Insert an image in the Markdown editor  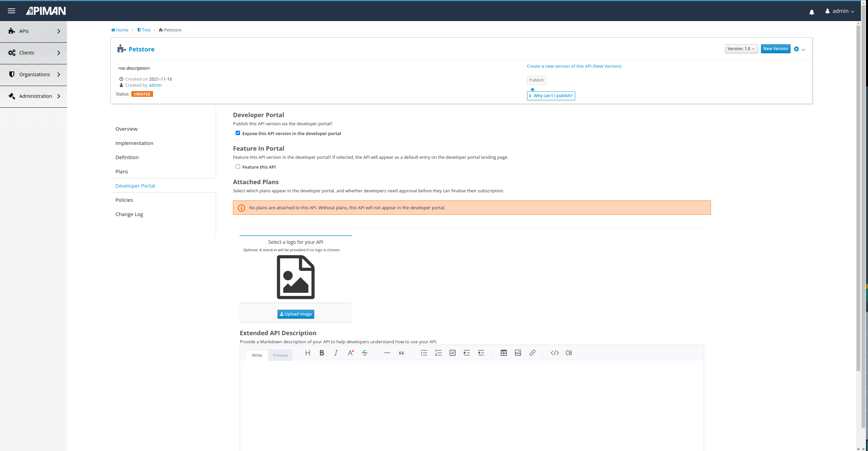point(518,353)
